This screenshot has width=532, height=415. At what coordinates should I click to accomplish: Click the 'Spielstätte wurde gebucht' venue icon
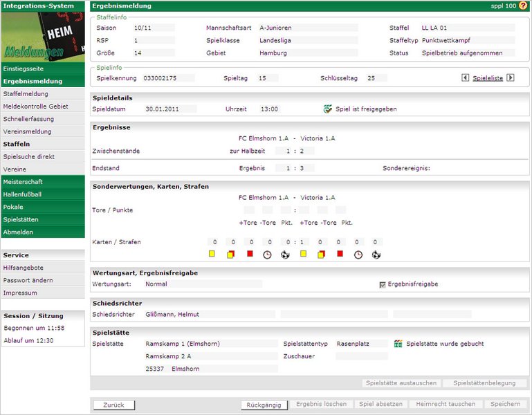pos(398,344)
